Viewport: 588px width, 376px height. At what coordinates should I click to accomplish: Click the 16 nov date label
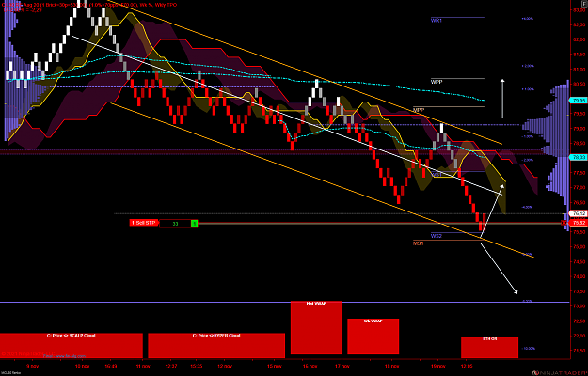(310, 366)
